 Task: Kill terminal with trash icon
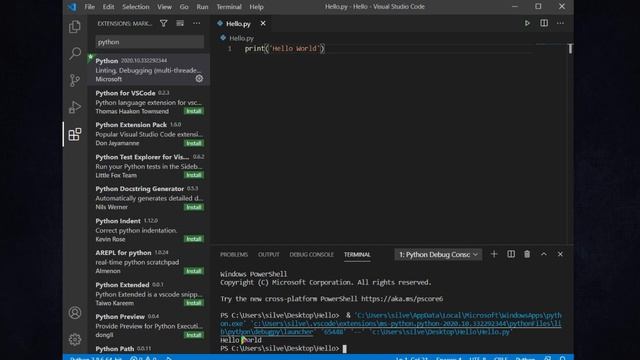tap(527, 254)
